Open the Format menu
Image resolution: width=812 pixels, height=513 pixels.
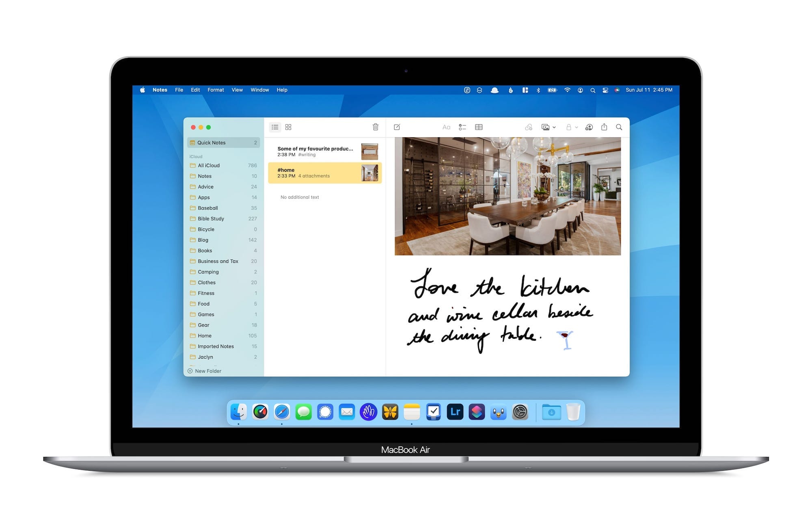tap(216, 90)
